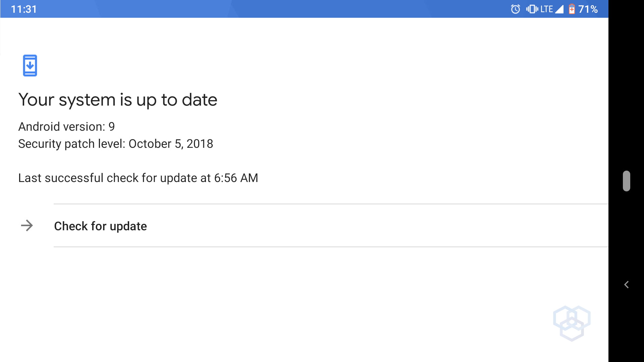Click the 'October 5, 2018' patch date
The height and width of the screenshot is (362, 644).
click(x=171, y=144)
